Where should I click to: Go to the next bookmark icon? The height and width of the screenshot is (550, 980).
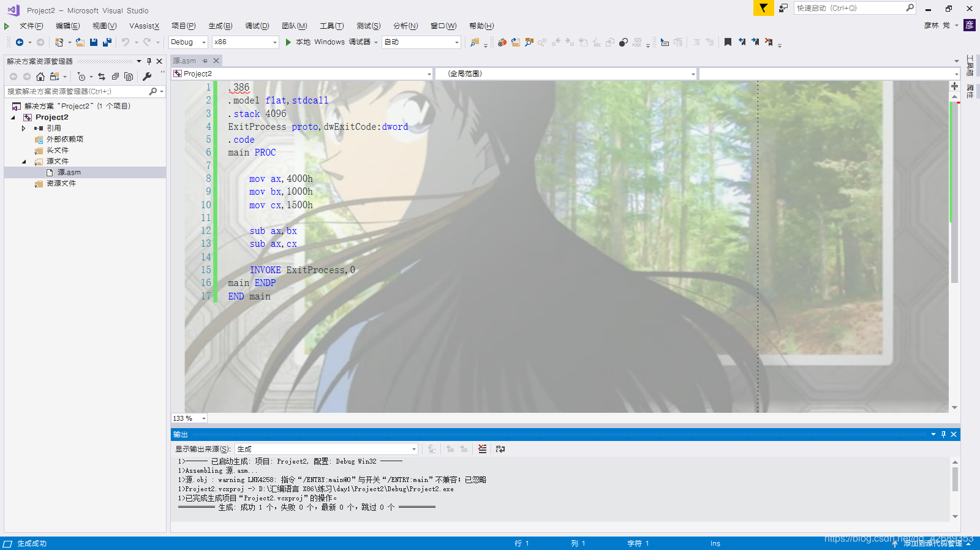(755, 42)
